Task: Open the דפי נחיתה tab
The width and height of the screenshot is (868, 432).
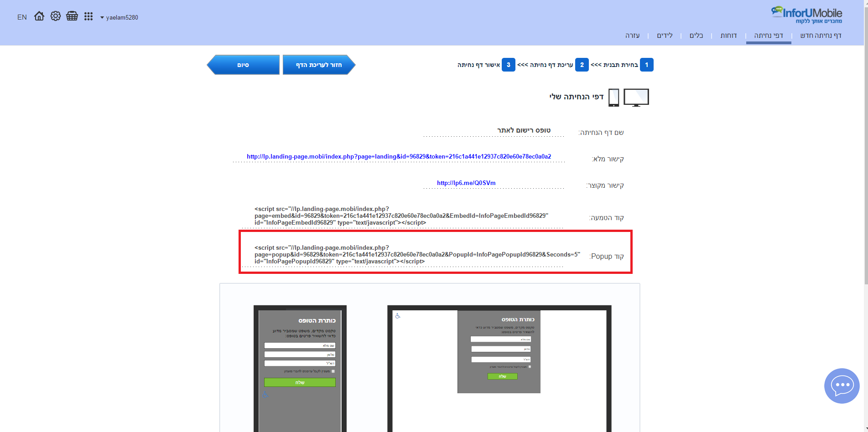Action: pyautogui.click(x=769, y=36)
